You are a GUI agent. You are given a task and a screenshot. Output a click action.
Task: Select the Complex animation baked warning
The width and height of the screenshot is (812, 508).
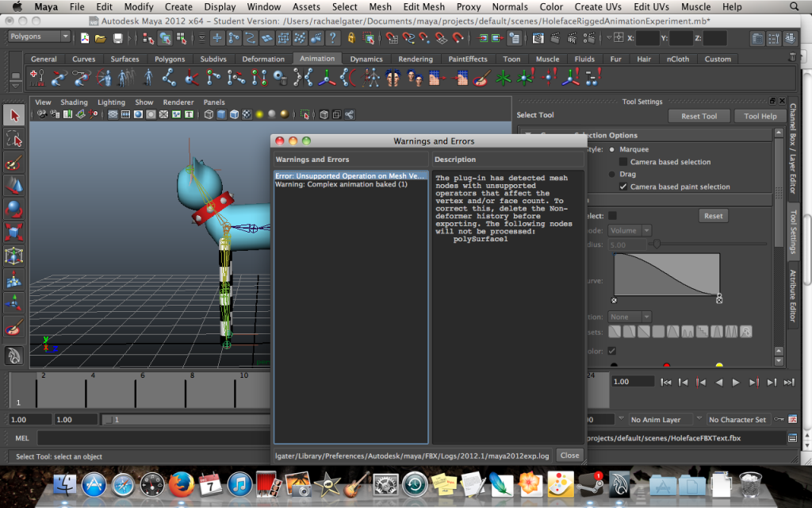[x=341, y=184]
